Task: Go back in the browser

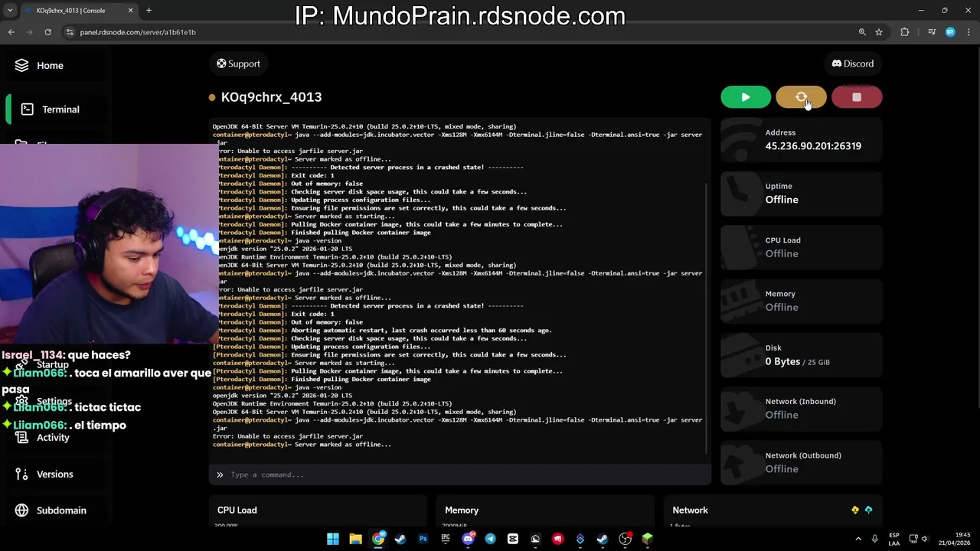Action: (11, 32)
